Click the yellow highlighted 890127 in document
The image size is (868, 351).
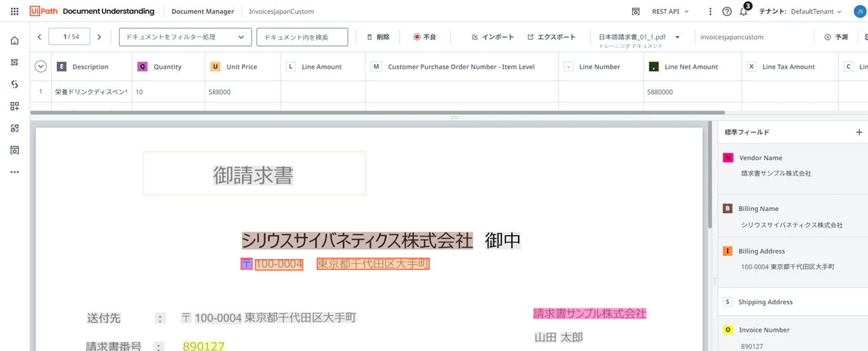click(204, 346)
